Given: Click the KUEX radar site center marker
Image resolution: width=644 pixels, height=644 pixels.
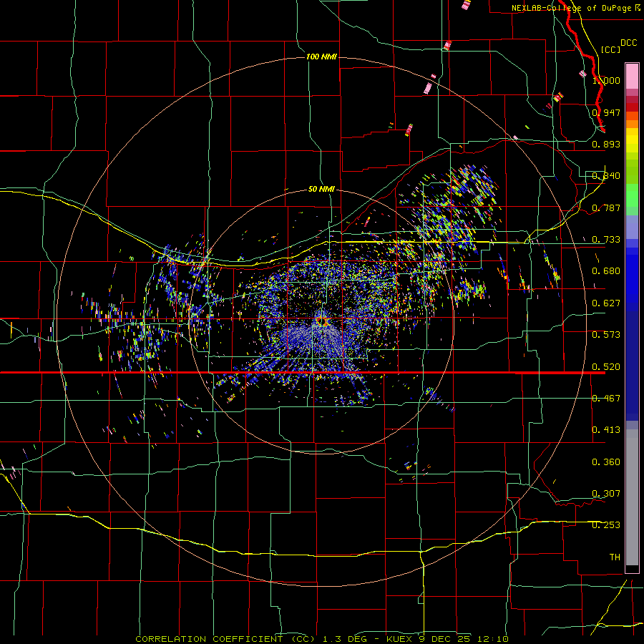Looking at the screenshot, I should click(321, 321).
